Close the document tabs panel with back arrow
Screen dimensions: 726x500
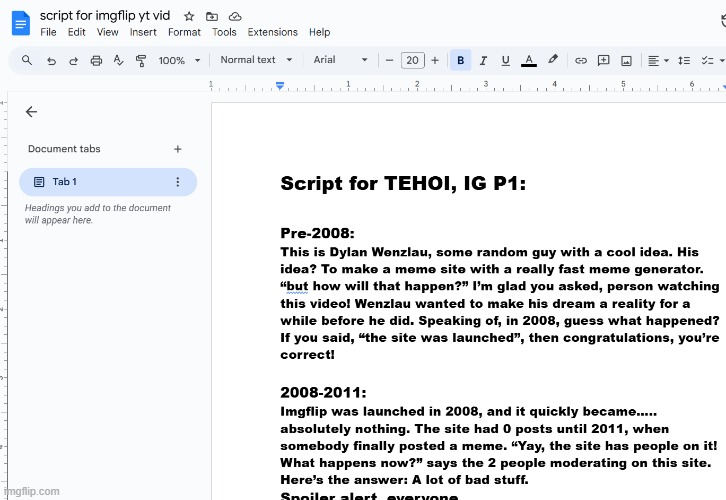[x=31, y=112]
